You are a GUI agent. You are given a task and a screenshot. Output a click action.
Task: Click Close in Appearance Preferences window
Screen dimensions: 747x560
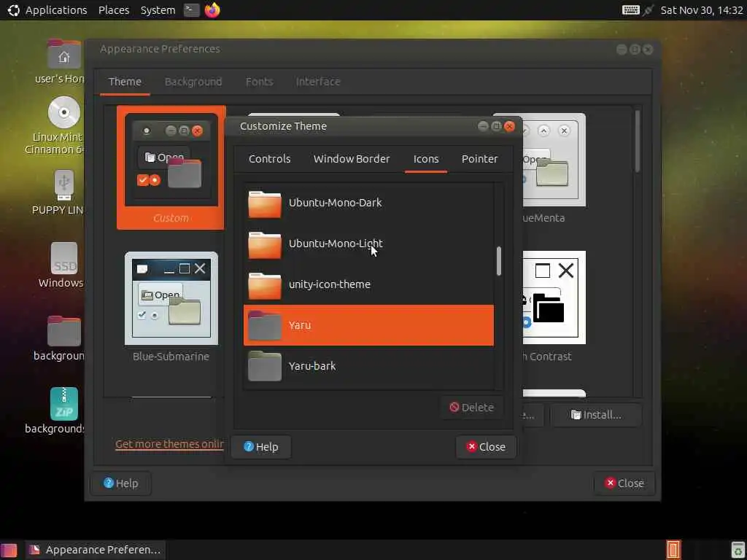[x=624, y=483]
